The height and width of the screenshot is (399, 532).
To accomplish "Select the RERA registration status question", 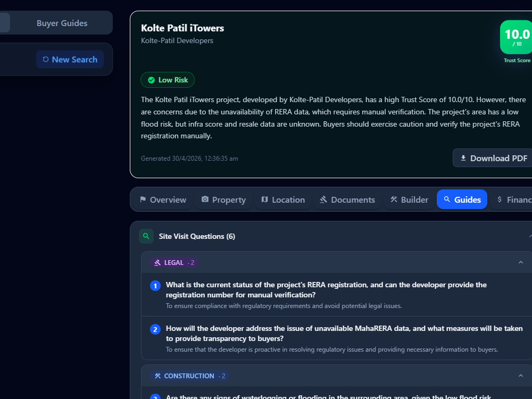I will [x=326, y=290].
